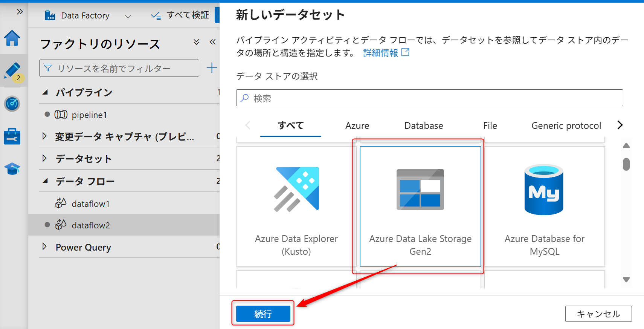Viewport: 644px width, 329px height.
Task: Click the dataflow2 data flow icon
Action: pyautogui.click(x=61, y=225)
